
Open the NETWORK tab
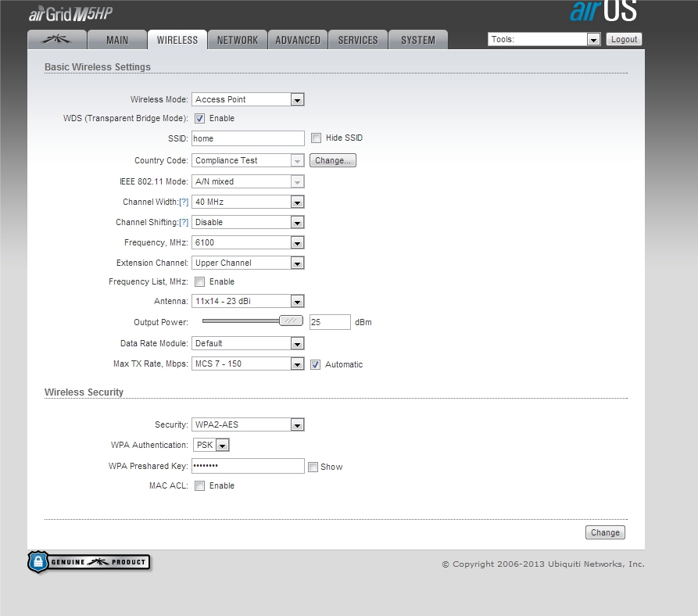238,40
